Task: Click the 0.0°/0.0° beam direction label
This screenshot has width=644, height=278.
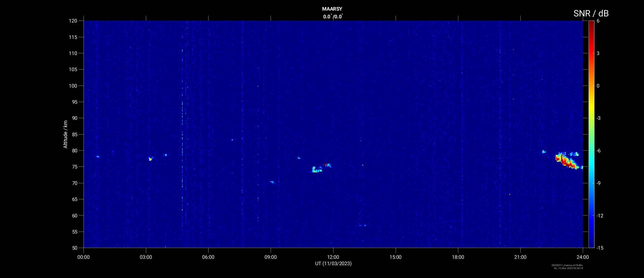Action: point(333,16)
